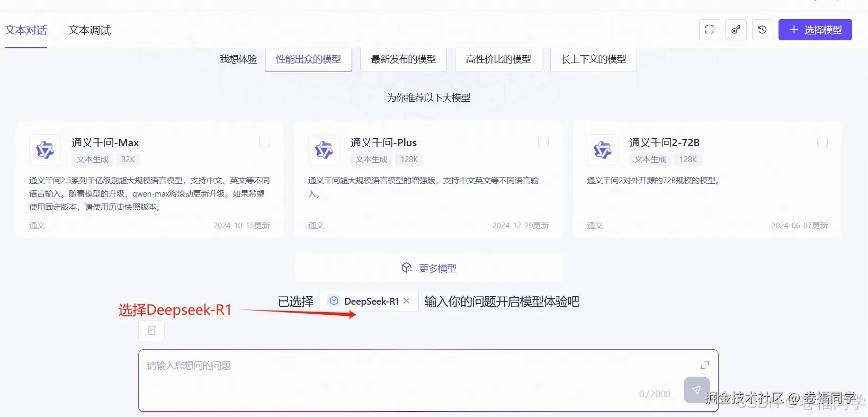The image size is (868, 417).
Task: Click the 通义千问-Plus model logo
Action: click(x=324, y=150)
